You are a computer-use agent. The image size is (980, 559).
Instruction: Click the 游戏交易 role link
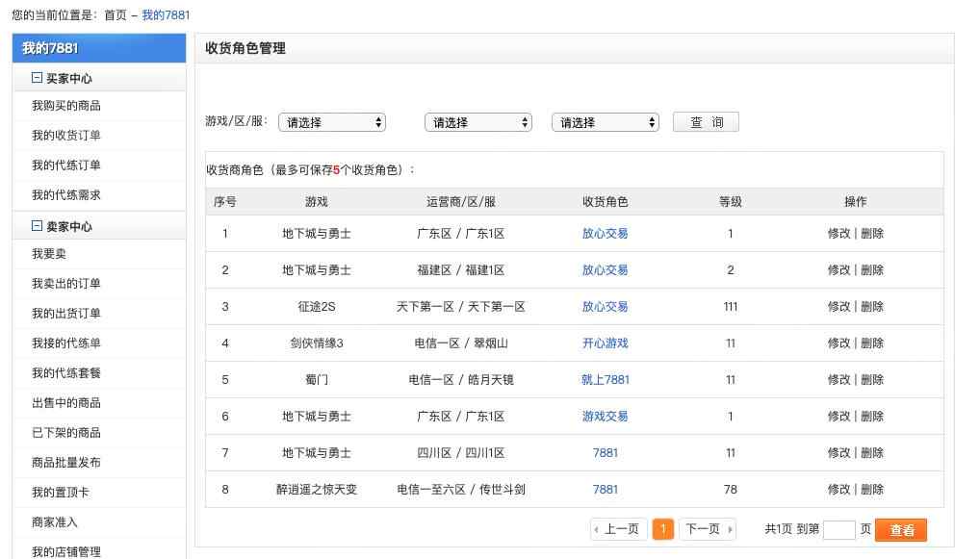point(605,417)
